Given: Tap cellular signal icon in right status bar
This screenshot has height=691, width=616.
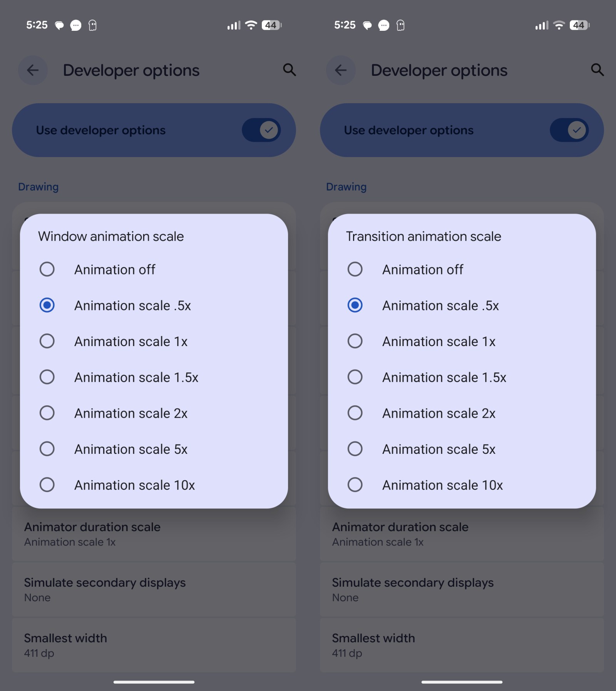Looking at the screenshot, I should click(x=541, y=25).
